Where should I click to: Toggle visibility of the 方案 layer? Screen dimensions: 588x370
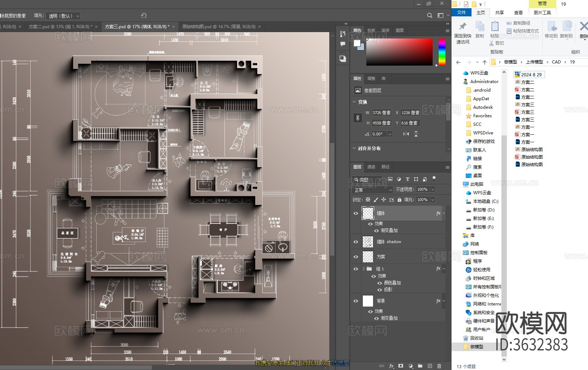pyautogui.click(x=356, y=257)
